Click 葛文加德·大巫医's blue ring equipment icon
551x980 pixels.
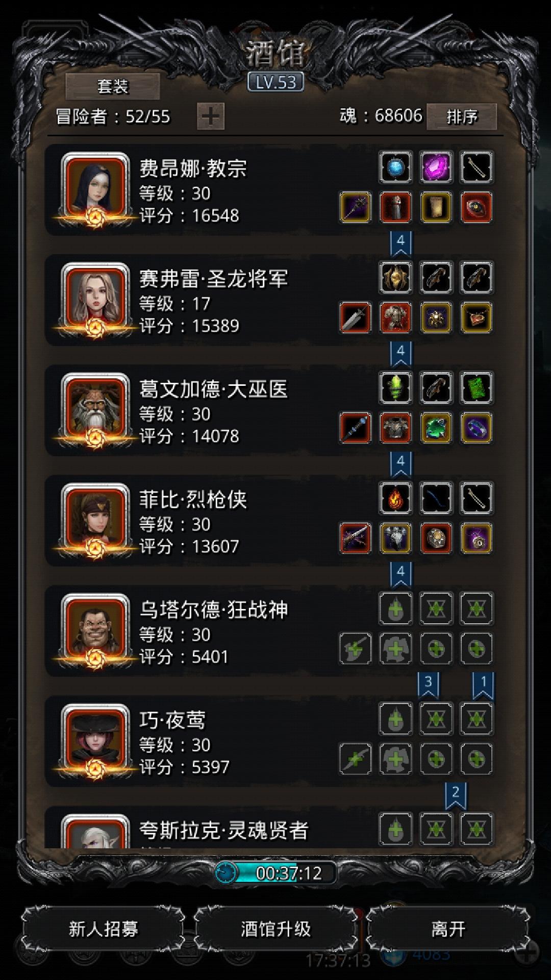click(x=477, y=428)
